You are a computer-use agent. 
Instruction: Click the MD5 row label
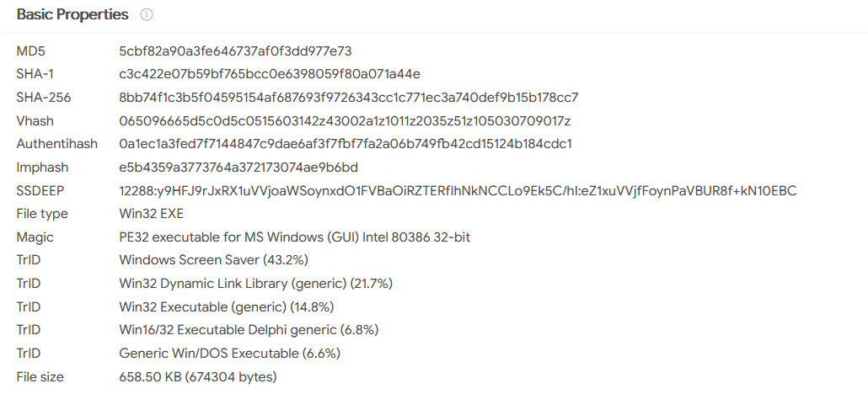point(31,51)
